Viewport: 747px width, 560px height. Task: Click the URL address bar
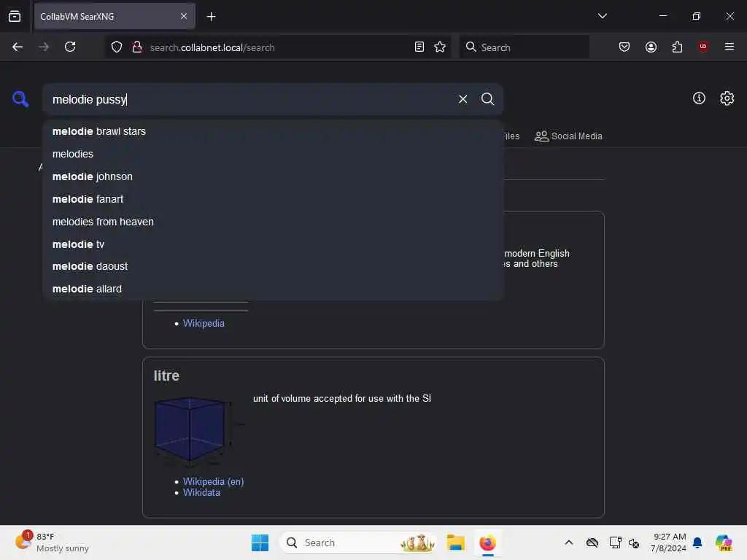pos(276,47)
